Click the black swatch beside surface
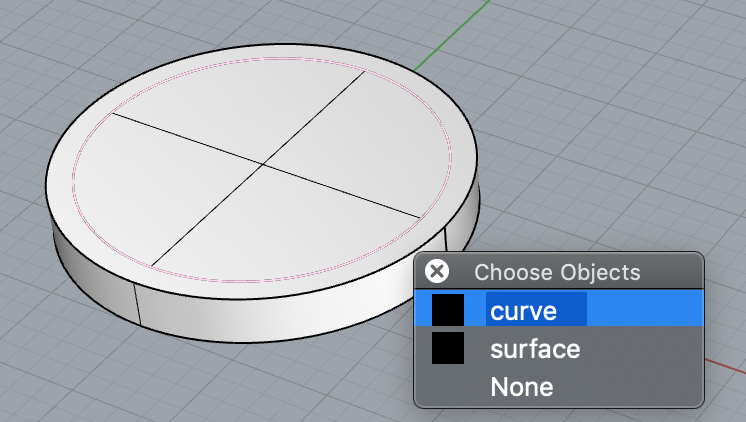This screenshot has width=746, height=422. [x=448, y=348]
